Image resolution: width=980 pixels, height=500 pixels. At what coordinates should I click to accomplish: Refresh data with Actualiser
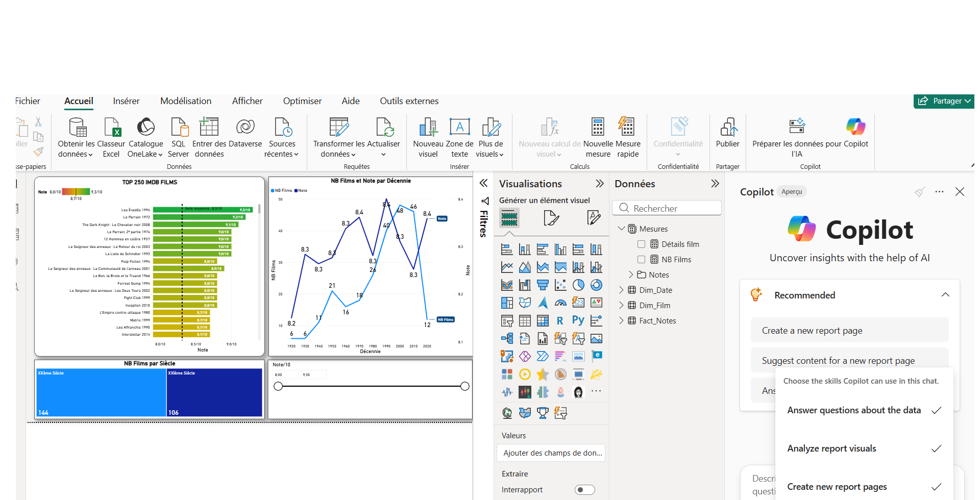pyautogui.click(x=383, y=137)
